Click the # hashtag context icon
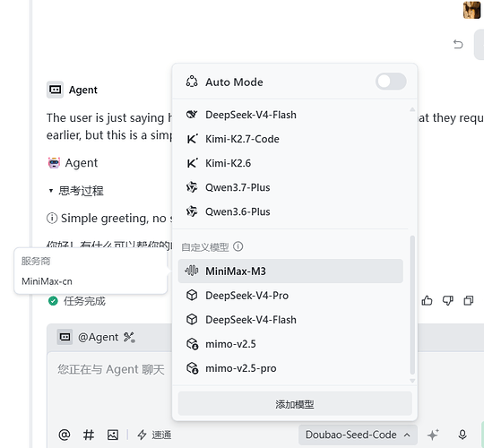This screenshot has height=448, width=484. point(89,435)
